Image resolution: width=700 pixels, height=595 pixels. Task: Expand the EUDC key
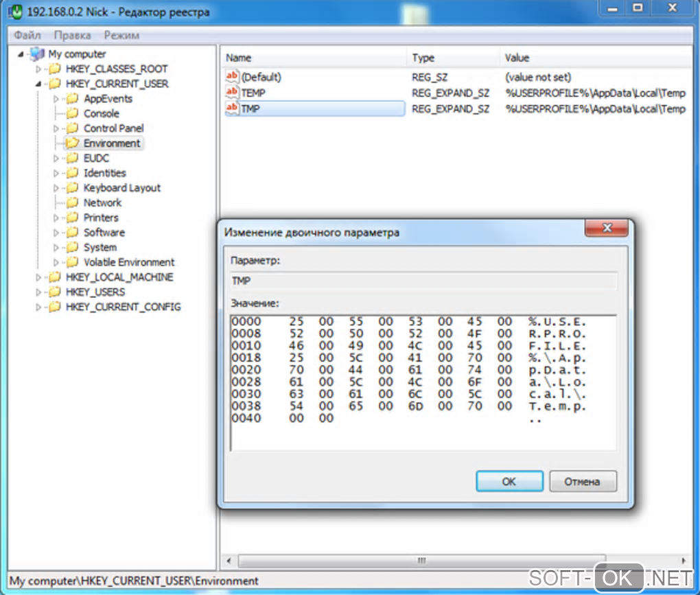coord(56,159)
